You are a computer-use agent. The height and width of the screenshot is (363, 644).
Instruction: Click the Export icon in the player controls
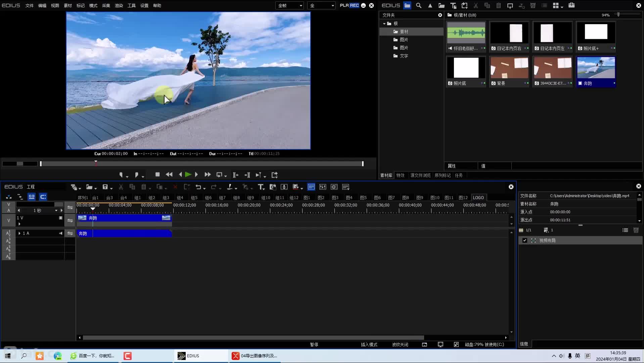tap(275, 175)
